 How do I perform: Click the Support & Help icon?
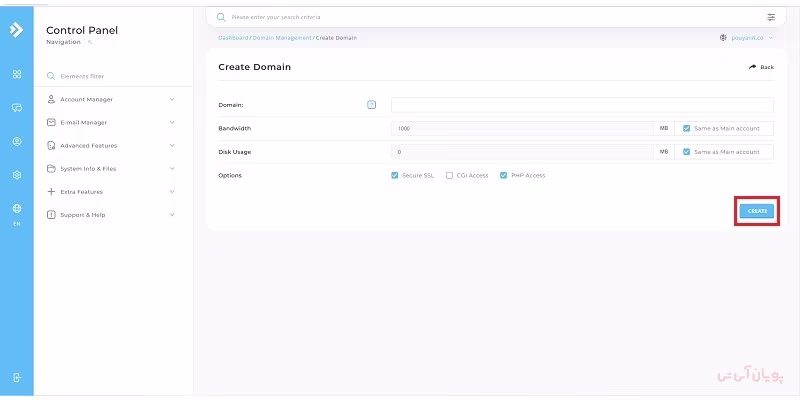click(51, 215)
